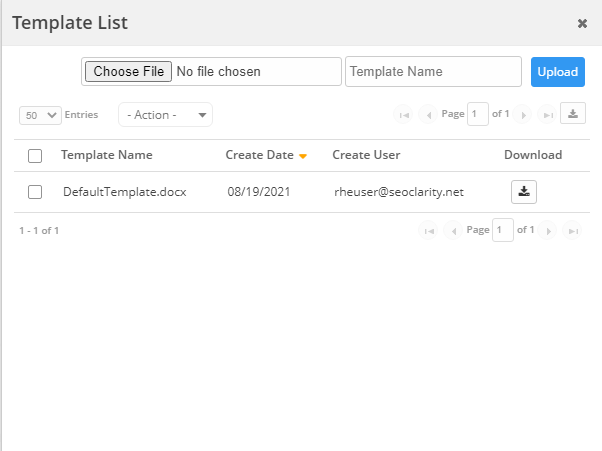This screenshot has width=602, height=451.
Task: Sort by Create Date column arrow
Action: [x=303, y=156]
